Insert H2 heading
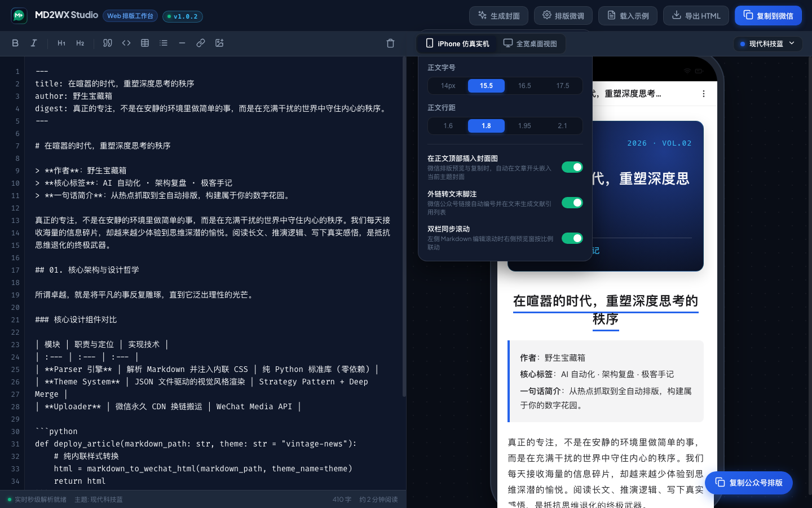The width and height of the screenshot is (812, 508). coord(80,43)
